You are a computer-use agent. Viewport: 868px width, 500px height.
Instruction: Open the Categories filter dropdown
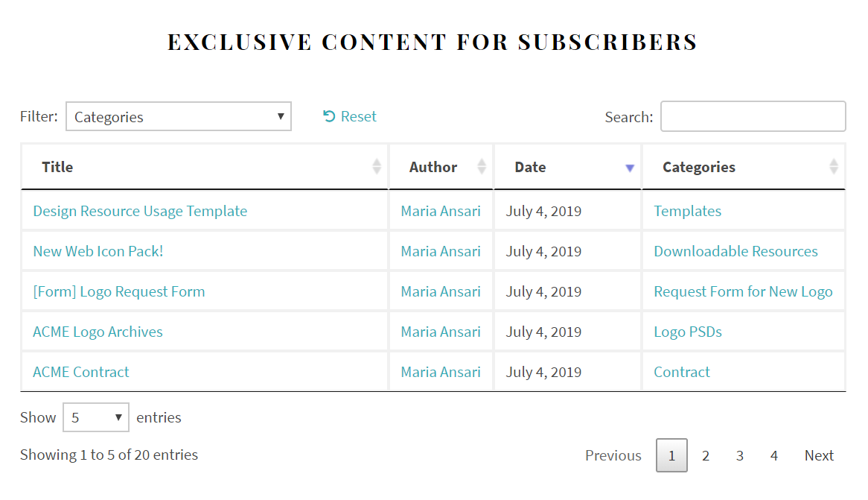pos(179,117)
